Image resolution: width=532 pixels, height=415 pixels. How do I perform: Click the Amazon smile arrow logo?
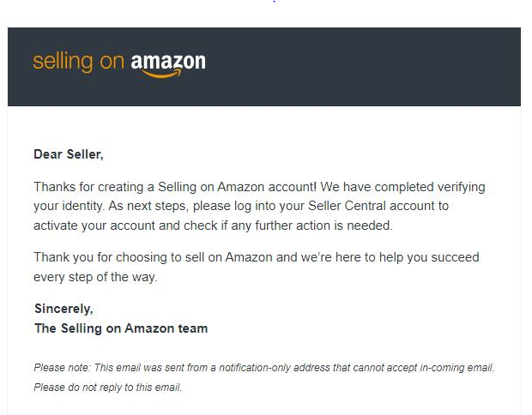click(161, 74)
